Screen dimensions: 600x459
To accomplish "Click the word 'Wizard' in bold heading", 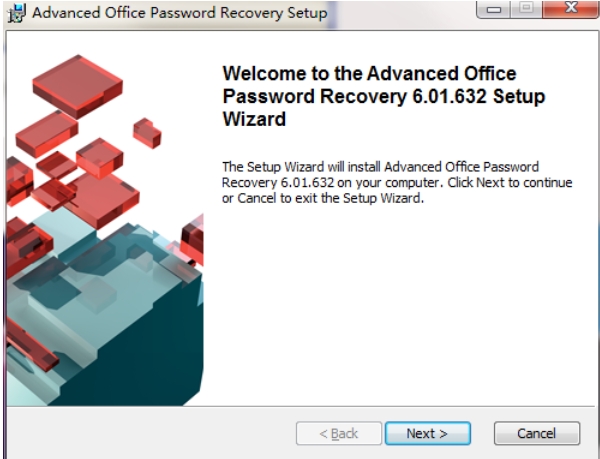I will (254, 119).
